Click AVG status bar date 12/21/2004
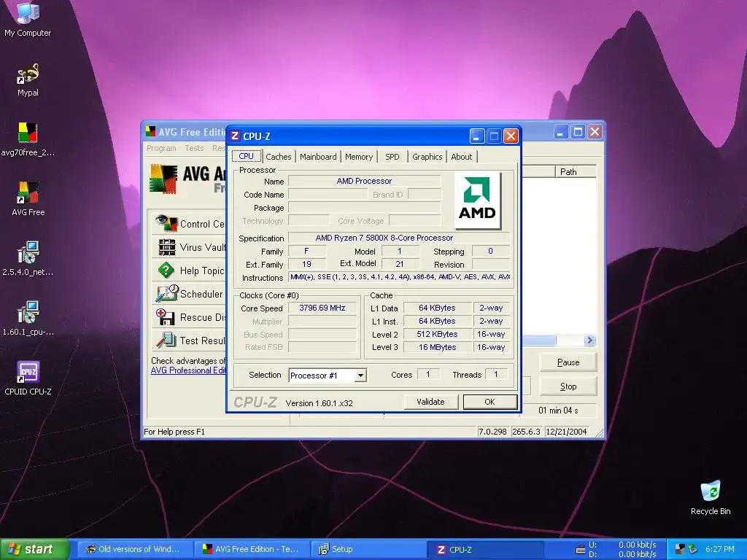Screen dimensions: 747x560 click(x=566, y=432)
